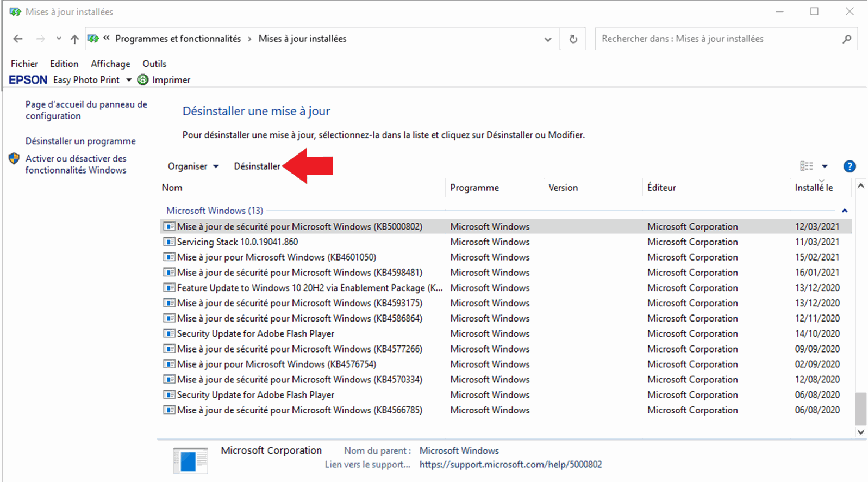Open the Edition menu
Viewport: 868px width, 482px height.
click(x=64, y=64)
